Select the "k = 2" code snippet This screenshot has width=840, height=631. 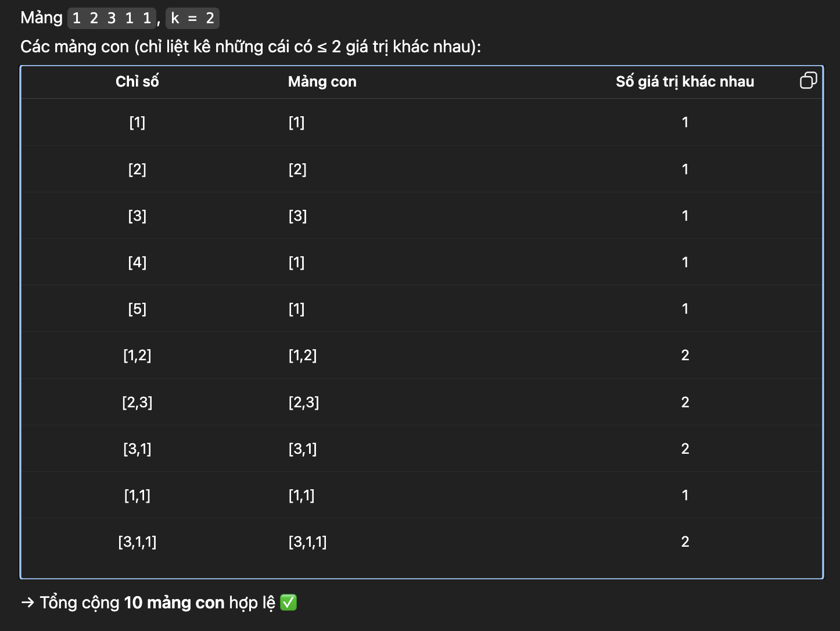[x=192, y=18]
